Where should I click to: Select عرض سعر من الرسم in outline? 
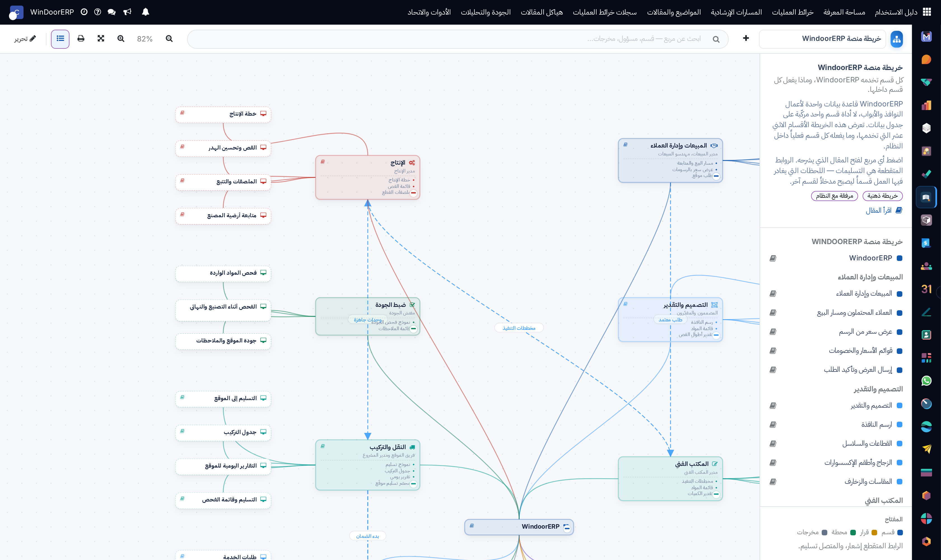tap(836, 332)
